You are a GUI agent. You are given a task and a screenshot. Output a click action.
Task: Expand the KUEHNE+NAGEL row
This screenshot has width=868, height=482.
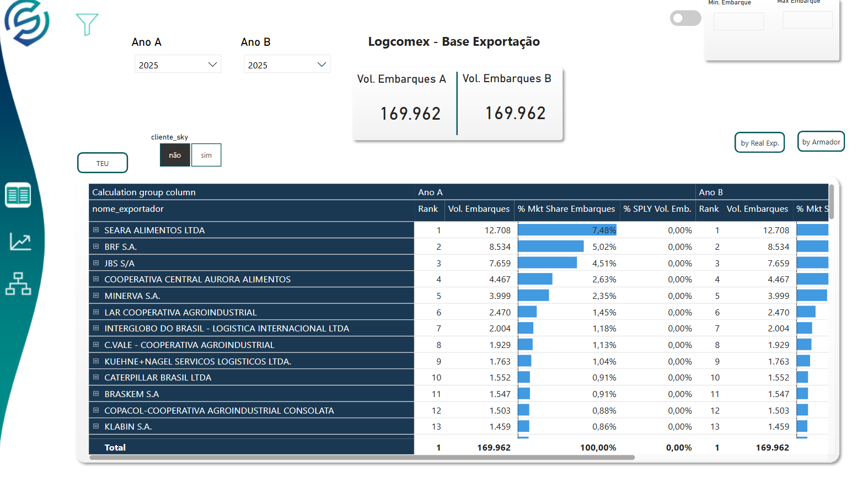(x=96, y=361)
